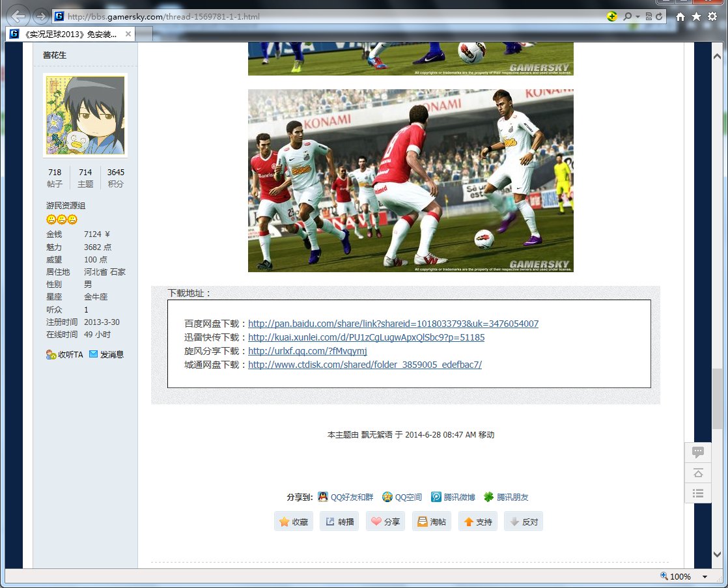
Task: Open the 城通网盘 ctdisk.com download link
Action: coord(365,365)
